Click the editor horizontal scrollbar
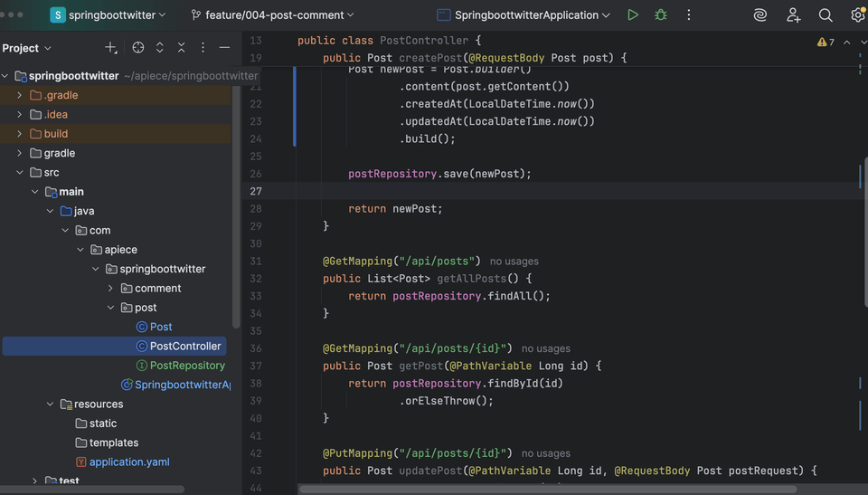This screenshot has width=868, height=495. click(x=548, y=490)
